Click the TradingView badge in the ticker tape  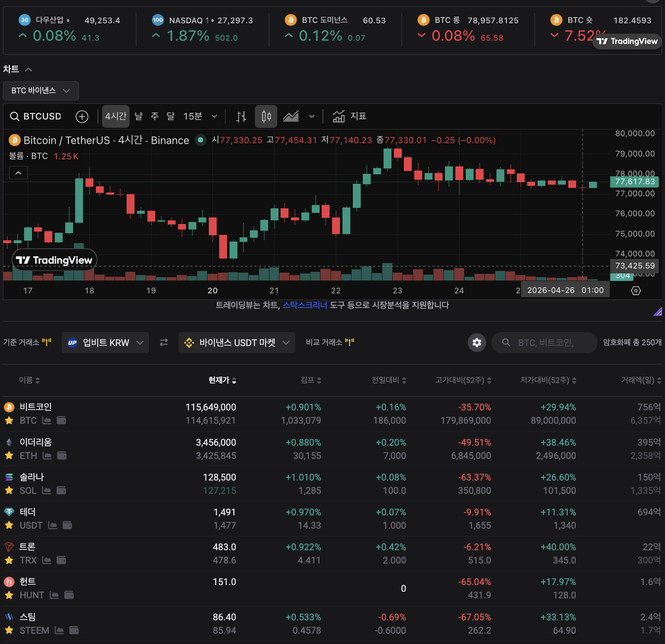point(627,41)
